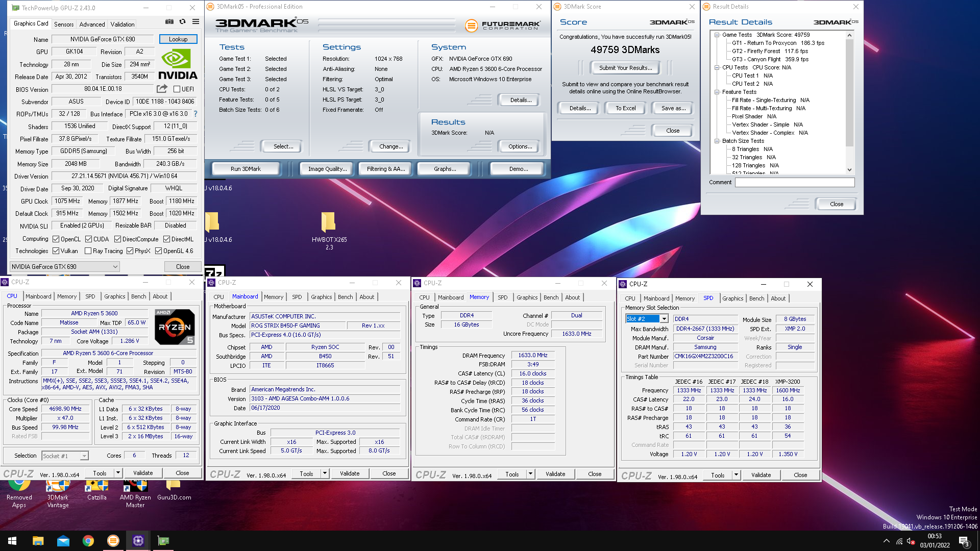Click Run 3DMark button

click(246, 169)
